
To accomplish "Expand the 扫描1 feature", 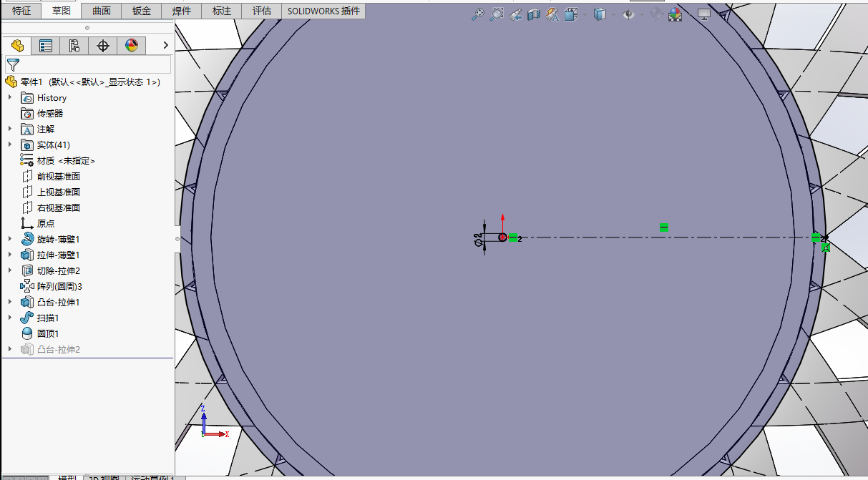I will (10, 318).
